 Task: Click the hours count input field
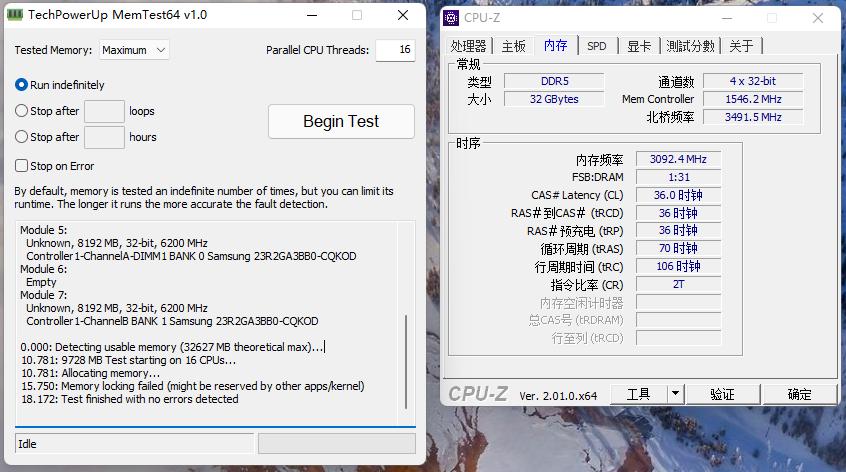point(104,137)
